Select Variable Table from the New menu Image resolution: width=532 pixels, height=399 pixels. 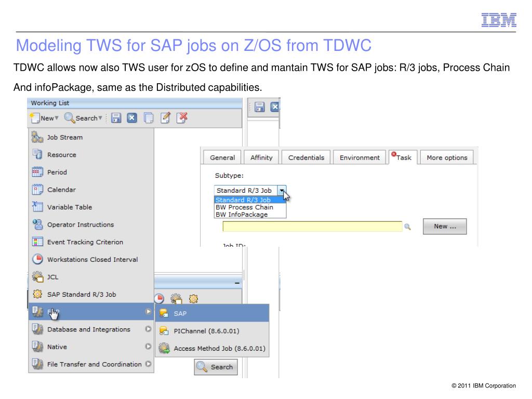91,207
